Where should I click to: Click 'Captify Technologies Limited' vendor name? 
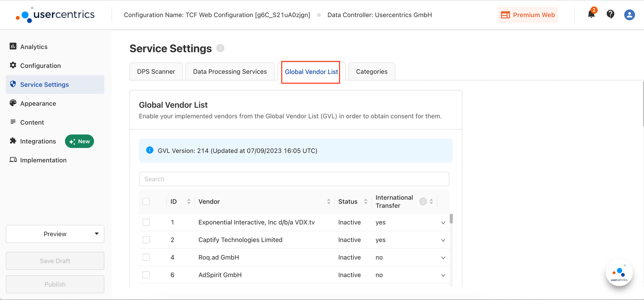point(240,240)
